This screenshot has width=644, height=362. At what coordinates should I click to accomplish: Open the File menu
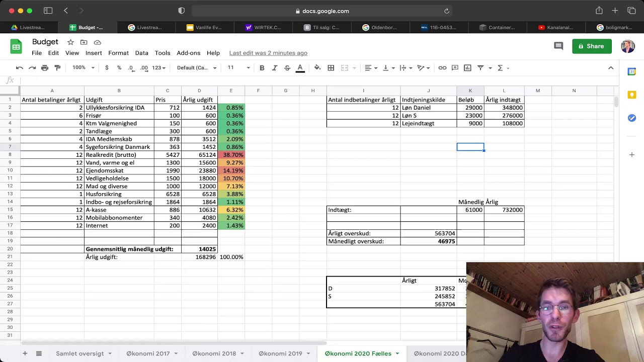click(37, 53)
